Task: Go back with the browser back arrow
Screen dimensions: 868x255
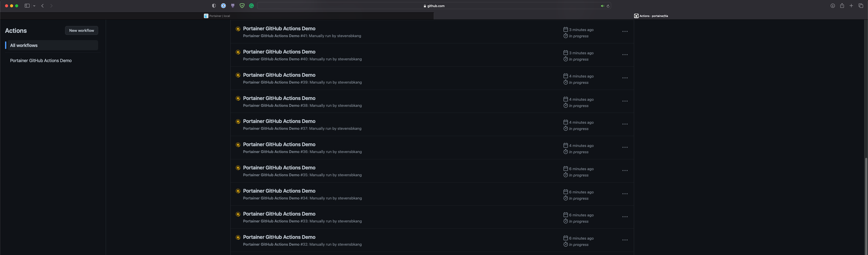Action: [42, 6]
